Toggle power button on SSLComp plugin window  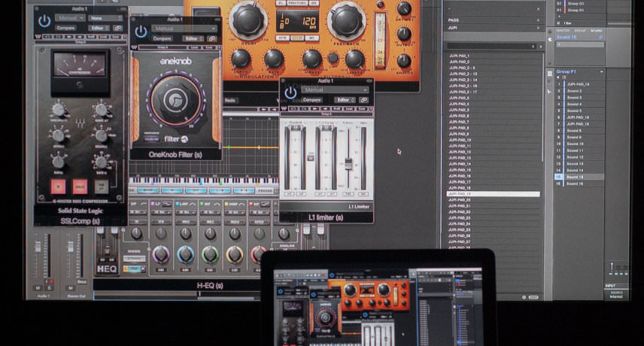[x=44, y=21]
